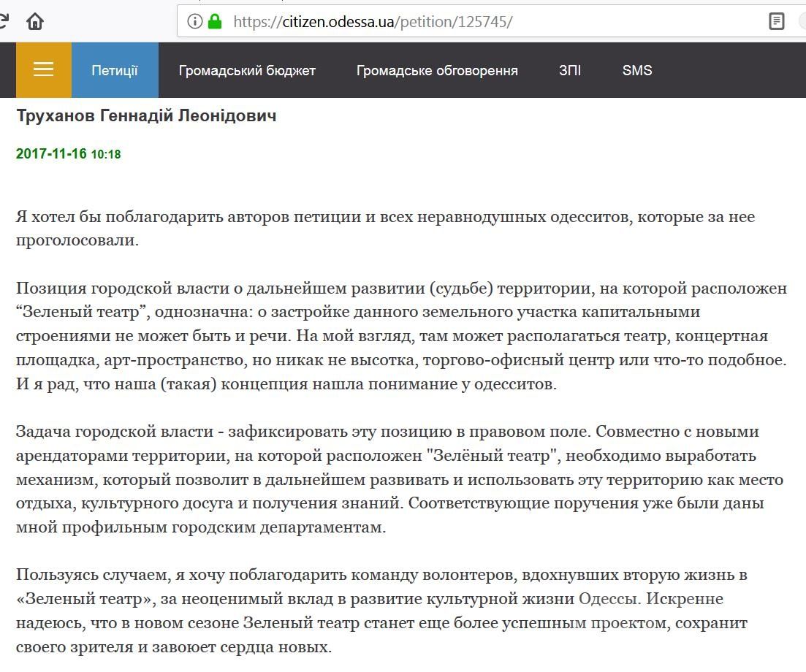Image resolution: width=806 pixels, height=672 pixels.
Task: Open the Громадський бюджет section
Action: click(247, 71)
